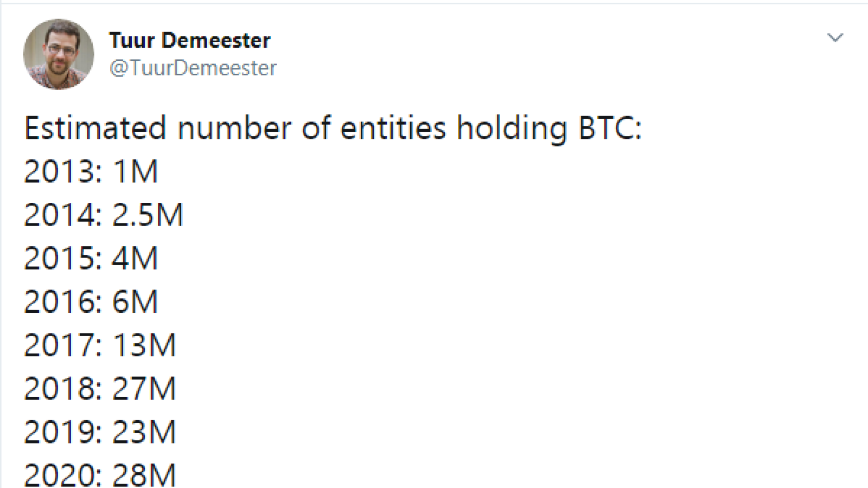This screenshot has height=488, width=868.
Task: Click the '13M' value for 2017
Action: coord(145,345)
